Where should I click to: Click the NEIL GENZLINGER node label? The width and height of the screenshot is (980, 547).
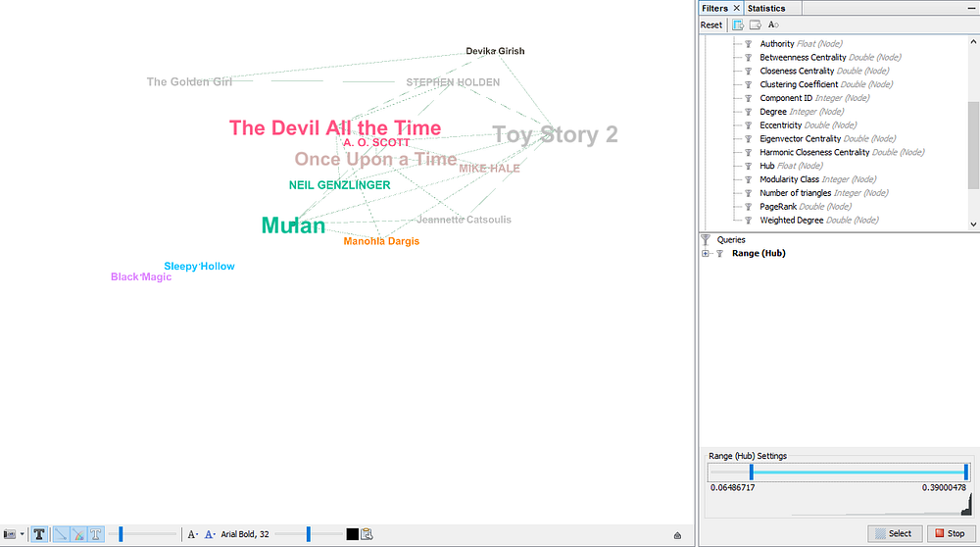point(339,185)
